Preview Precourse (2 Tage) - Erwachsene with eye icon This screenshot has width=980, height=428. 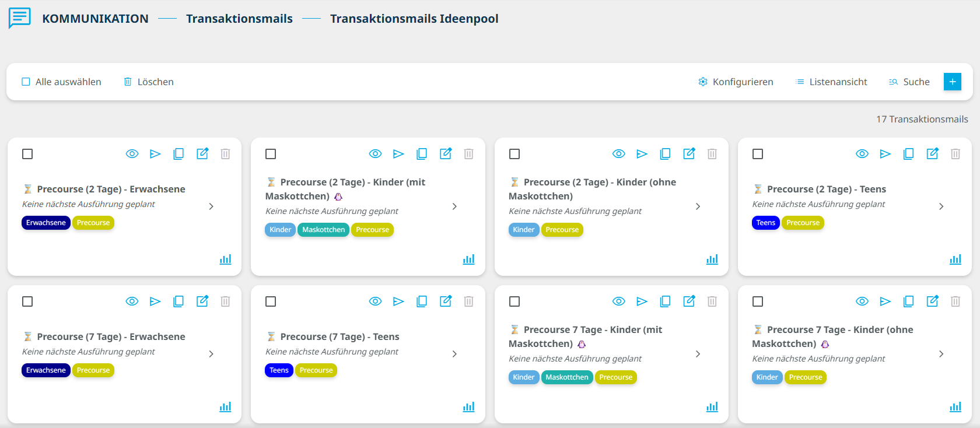click(132, 154)
